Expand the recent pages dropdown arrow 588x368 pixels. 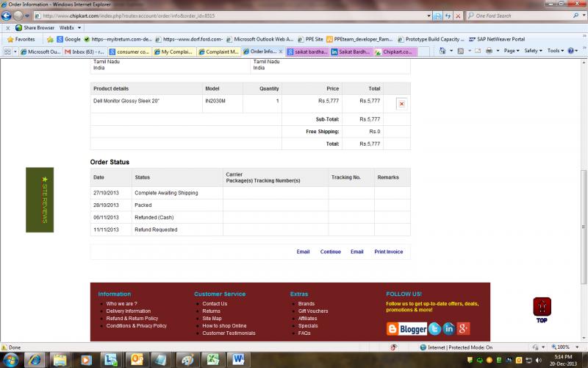(x=27, y=15)
